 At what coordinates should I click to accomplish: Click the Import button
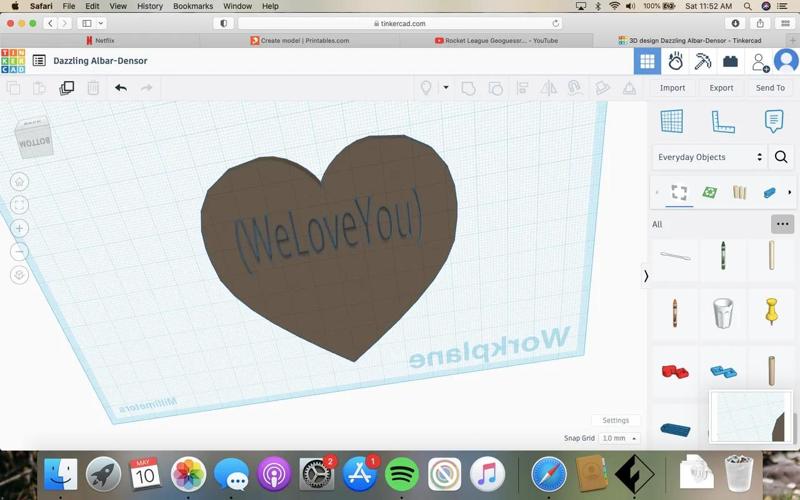click(672, 88)
